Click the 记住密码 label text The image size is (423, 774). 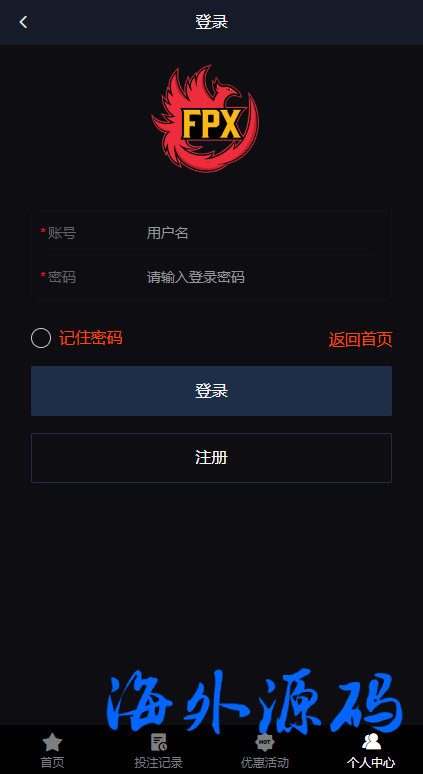click(x=91, y=338)
